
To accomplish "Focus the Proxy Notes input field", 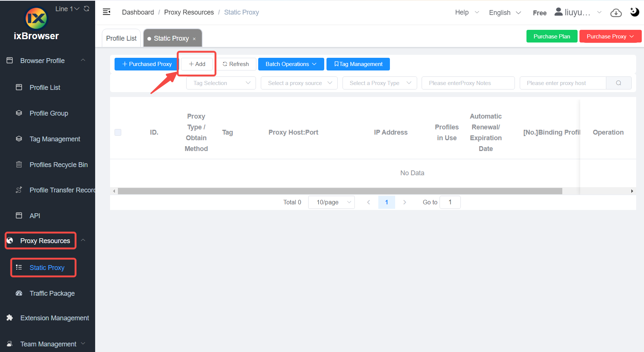I will pos(468,83).
